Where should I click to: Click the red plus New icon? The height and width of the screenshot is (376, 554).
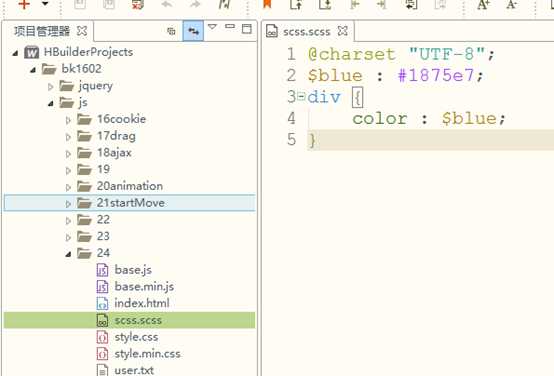pos(24,4)
